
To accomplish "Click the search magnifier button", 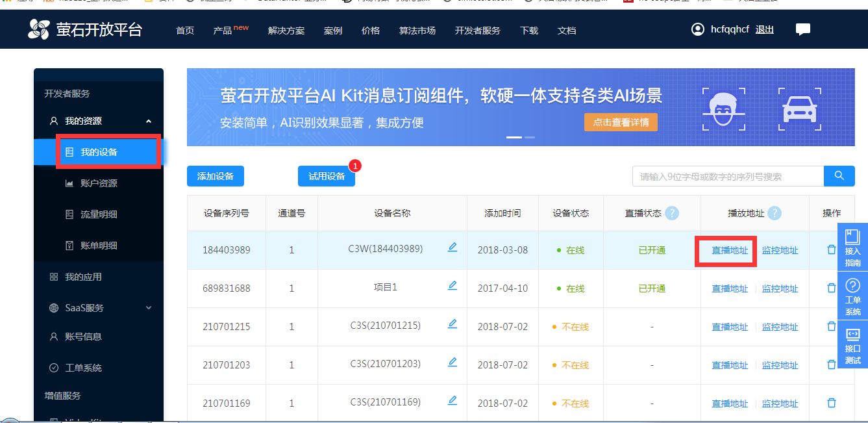I will [839, 176].
